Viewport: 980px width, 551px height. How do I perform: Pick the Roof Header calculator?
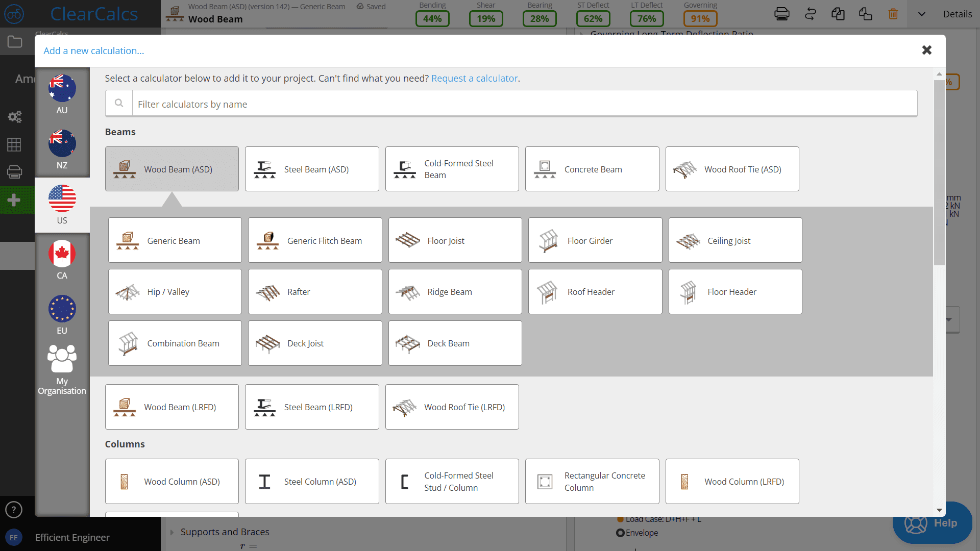[595, 291]
